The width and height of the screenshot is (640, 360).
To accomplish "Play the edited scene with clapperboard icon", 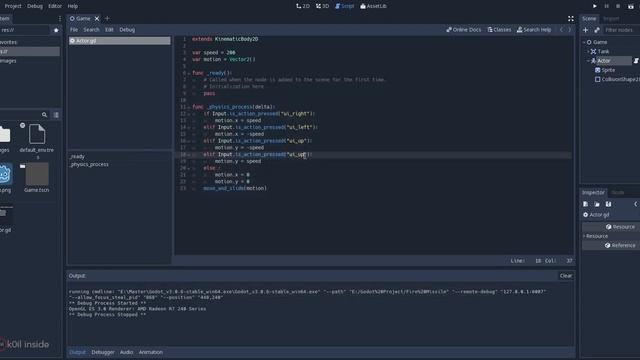I will coord(630,6).
